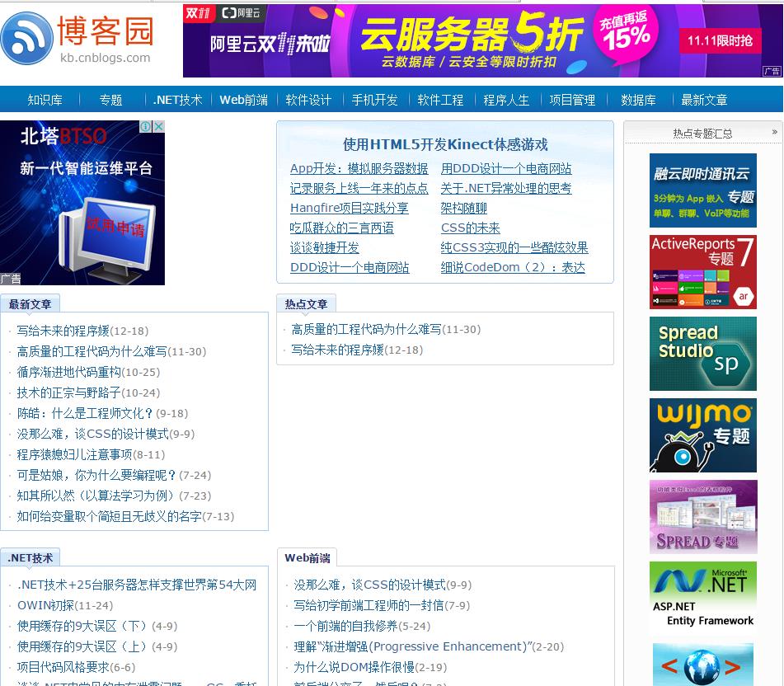The image size is (784, 686).
Task: Open 程序人生 in the navigation bar
Action: tap(506, 100)
